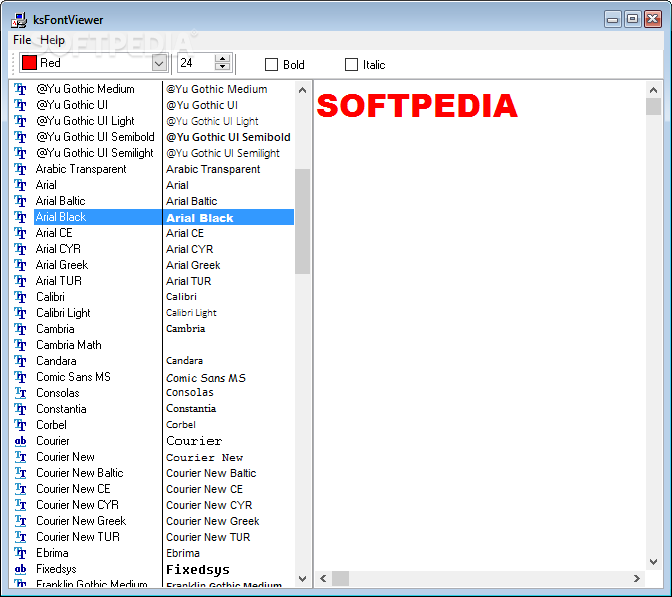Click the SOFTPEDIA preview text

(417, 106)
